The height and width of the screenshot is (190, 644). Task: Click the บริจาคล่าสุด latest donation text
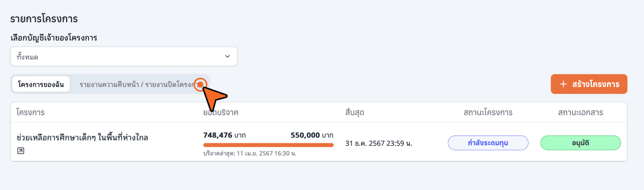click(x=250, y=153)
